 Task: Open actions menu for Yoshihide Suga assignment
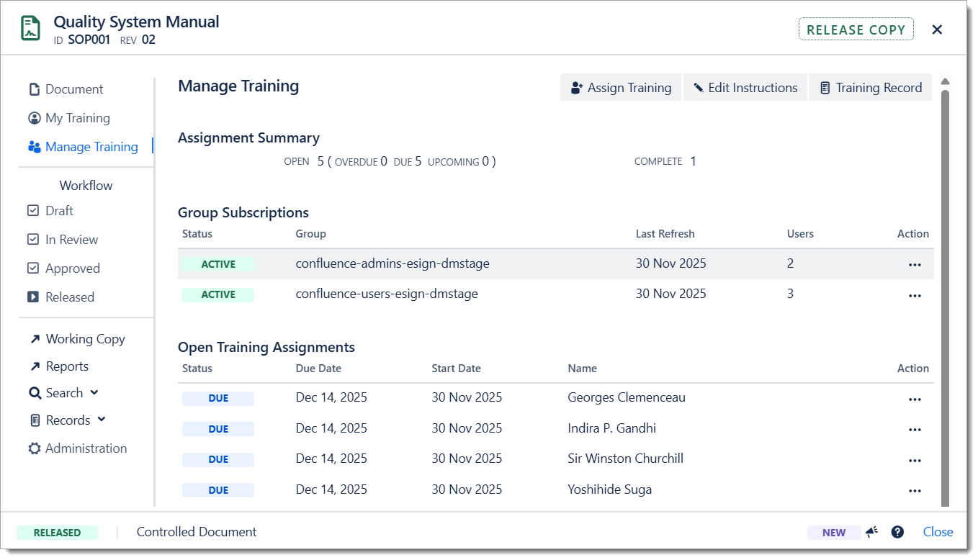pyautogui.click(x=915, y=490)
